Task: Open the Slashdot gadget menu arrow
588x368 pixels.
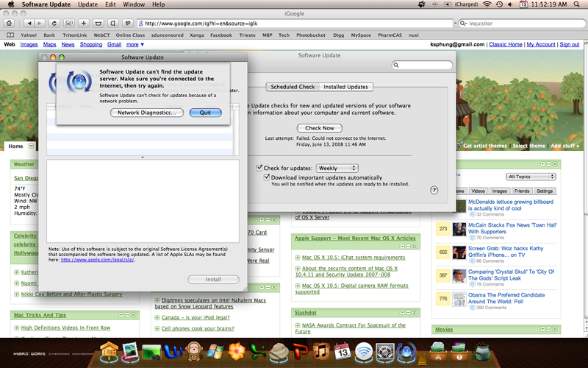Action: 402,312
